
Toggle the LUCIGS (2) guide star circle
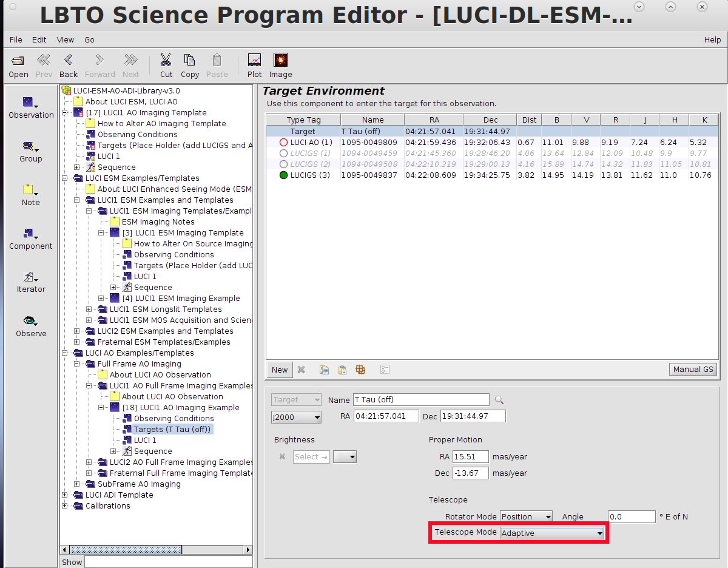[283, 164]
